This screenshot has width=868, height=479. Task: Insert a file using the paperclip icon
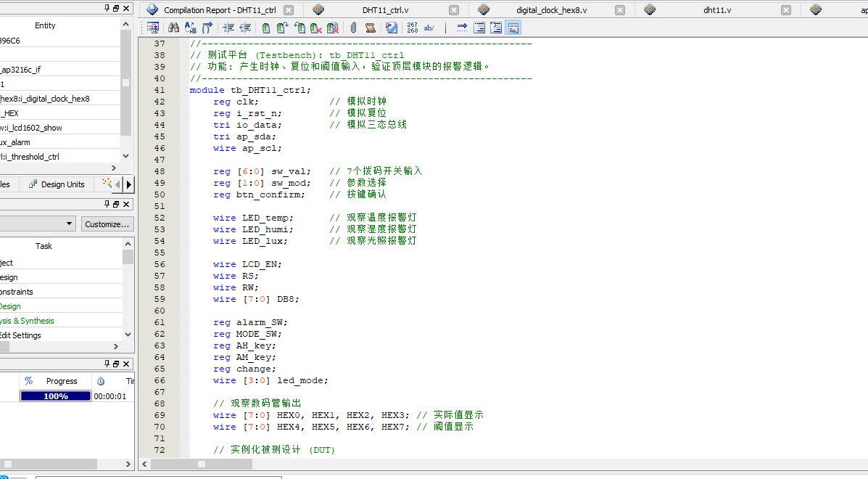pos(353,28)
